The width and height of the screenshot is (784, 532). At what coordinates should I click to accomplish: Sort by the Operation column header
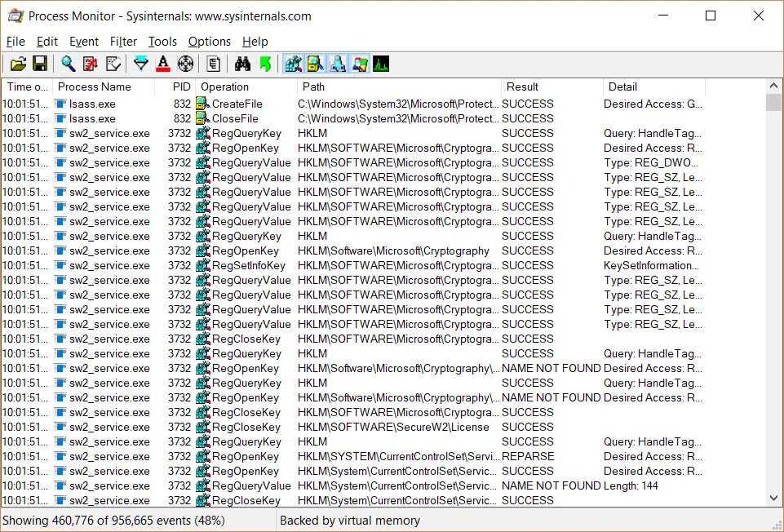[x=246, y=86]
